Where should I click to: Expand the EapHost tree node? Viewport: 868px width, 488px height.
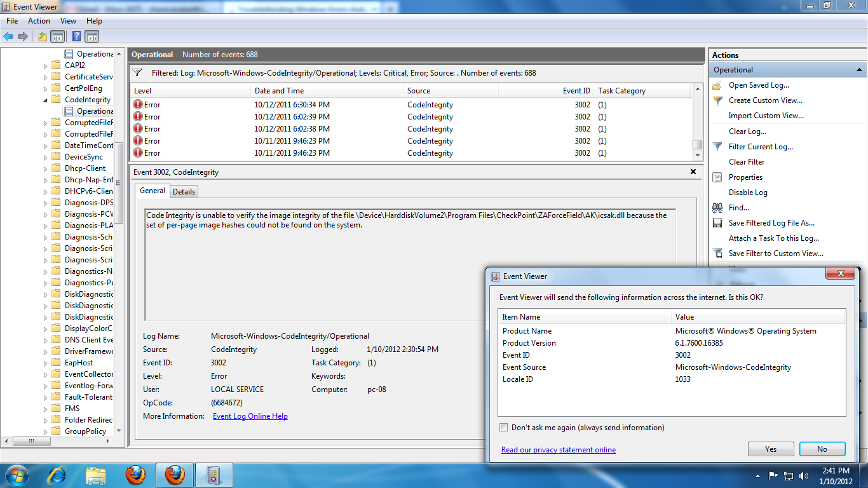pos(46,363)
